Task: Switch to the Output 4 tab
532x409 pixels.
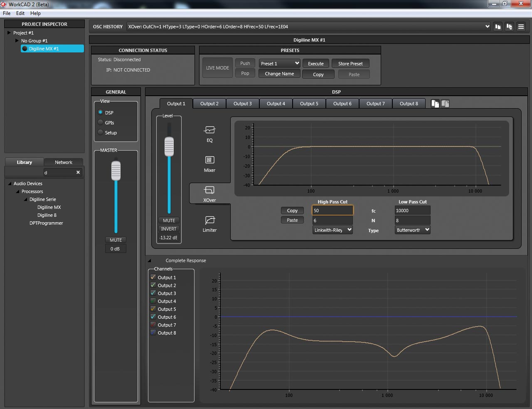Action: [276, 104]
